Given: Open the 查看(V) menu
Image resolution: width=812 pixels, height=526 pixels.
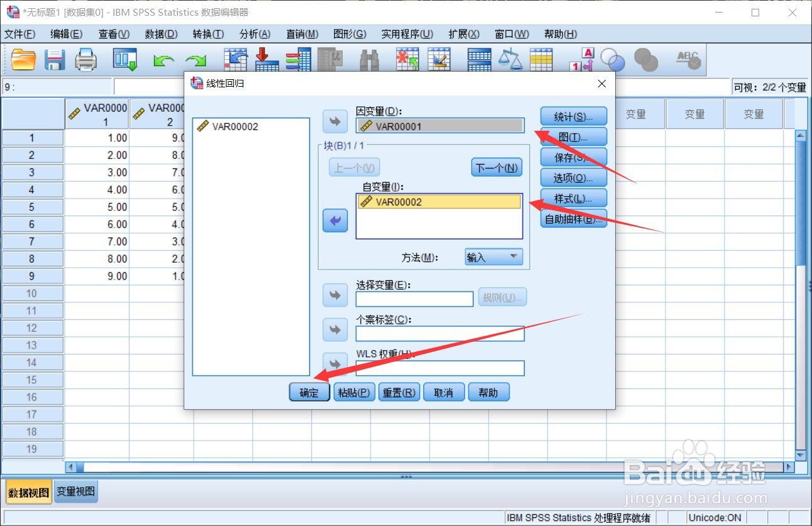Looking at the screenshot, I should point(114,34).
